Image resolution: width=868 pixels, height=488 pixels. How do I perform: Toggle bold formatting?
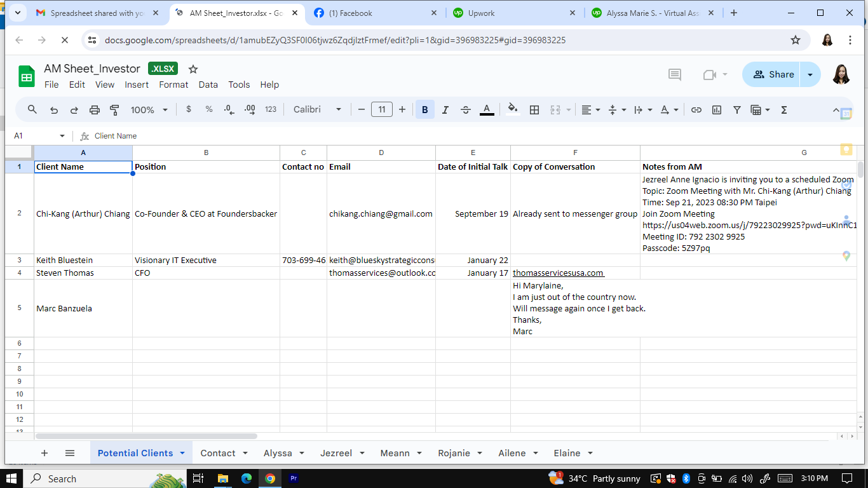point(425,110)
